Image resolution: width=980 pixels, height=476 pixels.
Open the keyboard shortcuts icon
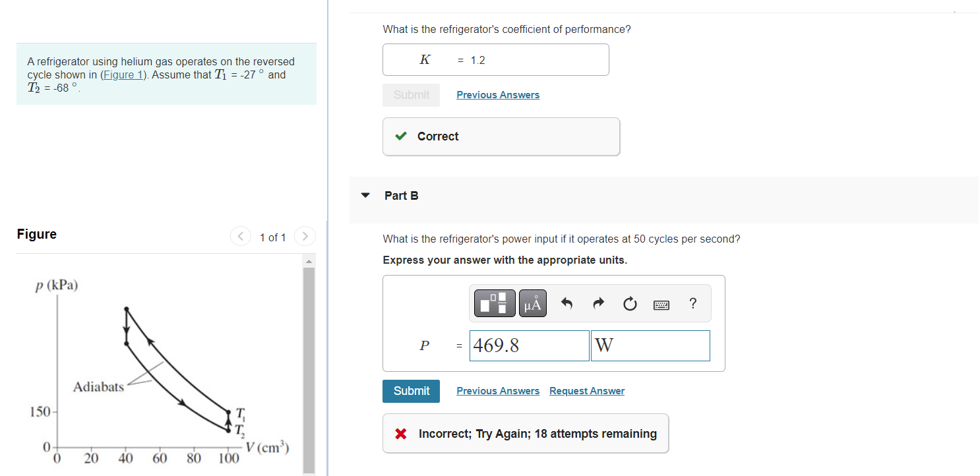pyautogui.click(x=661, y=304)
